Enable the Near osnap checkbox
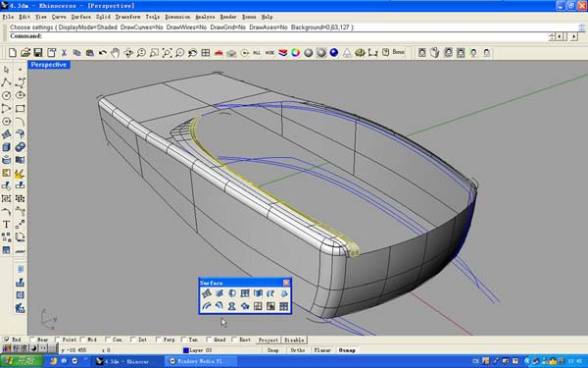This screenshot has height=368, width=588. (32, 340)
